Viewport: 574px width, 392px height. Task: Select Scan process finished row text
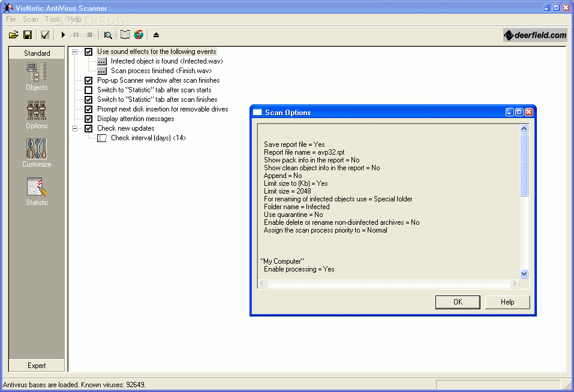(161, 71)
